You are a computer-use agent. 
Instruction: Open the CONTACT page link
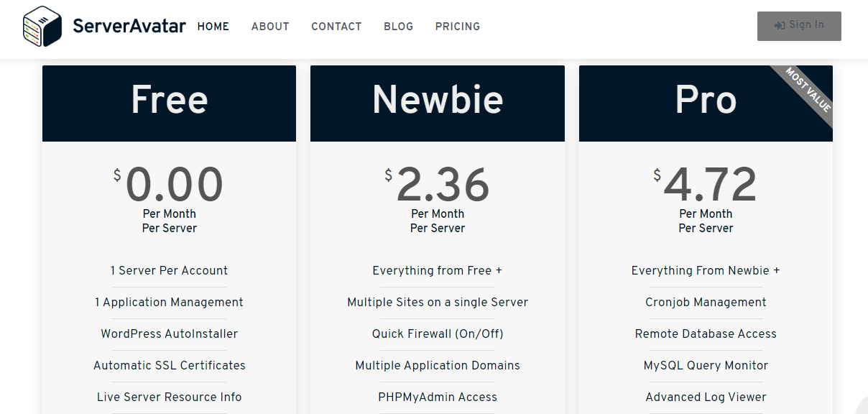tap(336, 27)
